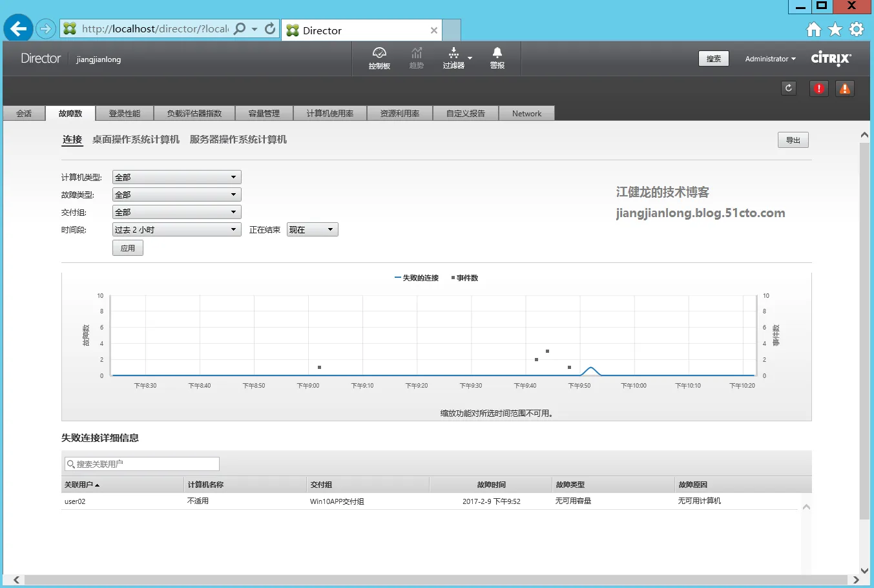The width and height of the screenshot is (874, 588).
Task: Open the 过滤器 filters icon
Action: click(453, 58)
